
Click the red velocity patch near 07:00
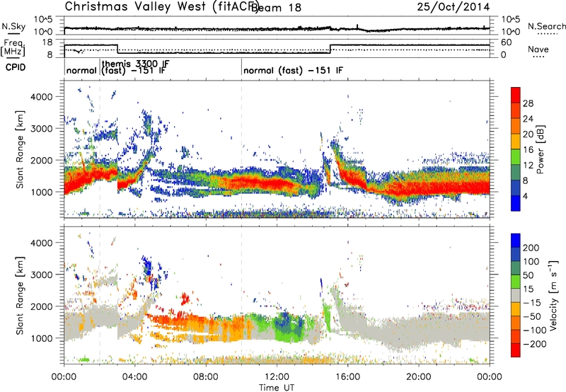185,298
